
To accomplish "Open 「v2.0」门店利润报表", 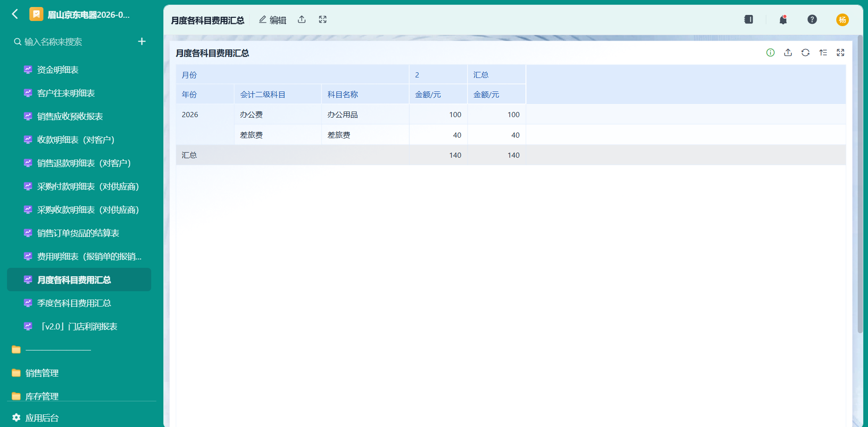I will 79,326.
